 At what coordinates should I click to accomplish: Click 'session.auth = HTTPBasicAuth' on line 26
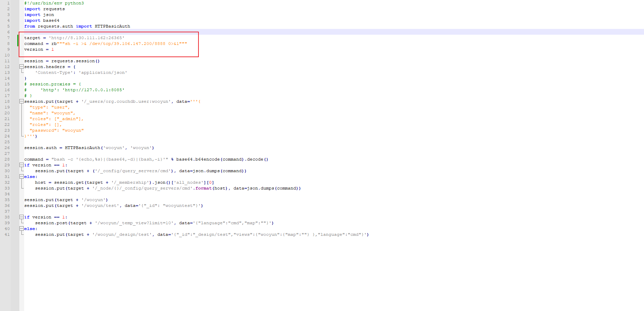[62, 148]
